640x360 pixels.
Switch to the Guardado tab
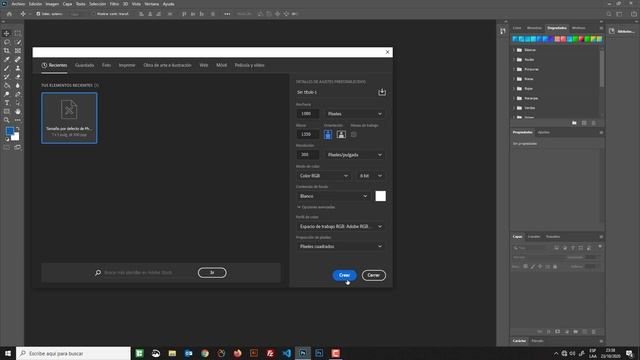point(84,65)
